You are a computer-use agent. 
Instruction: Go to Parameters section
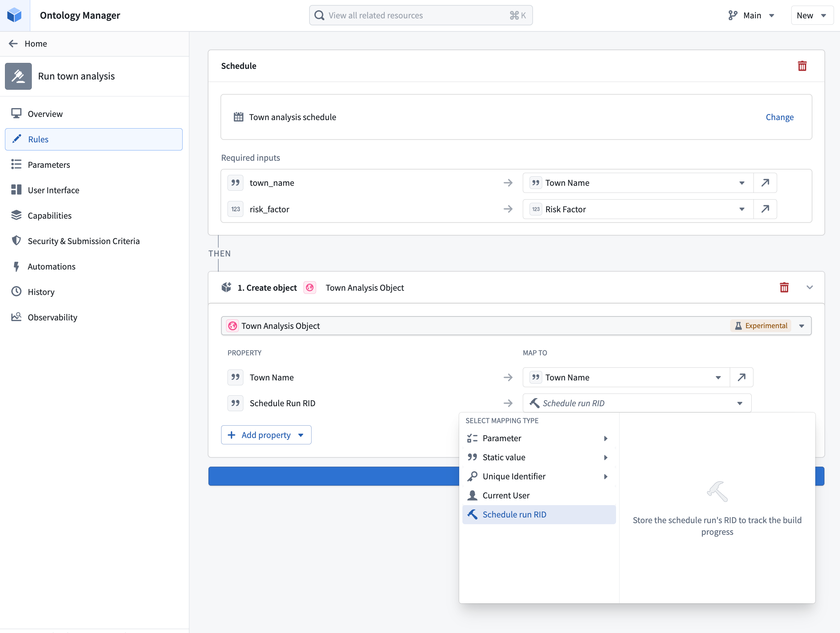point(94,165)
